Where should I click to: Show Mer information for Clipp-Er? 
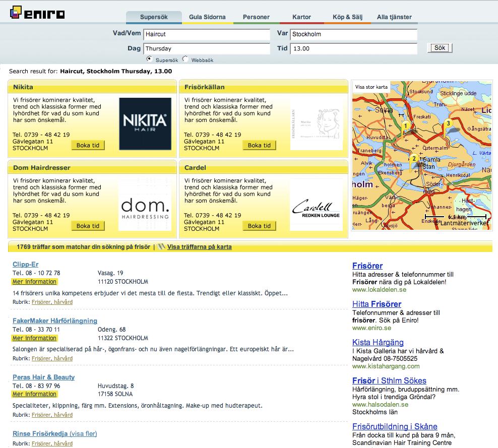coord(35,282)
